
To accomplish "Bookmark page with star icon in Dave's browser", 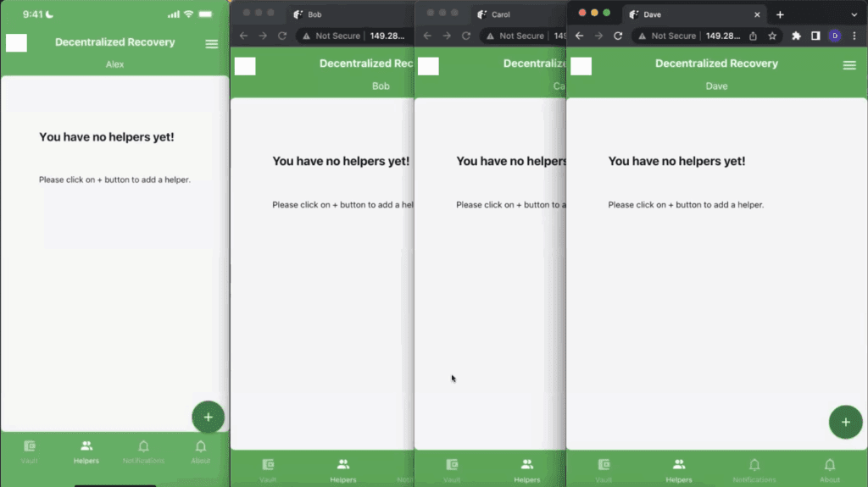I will 772,36.
